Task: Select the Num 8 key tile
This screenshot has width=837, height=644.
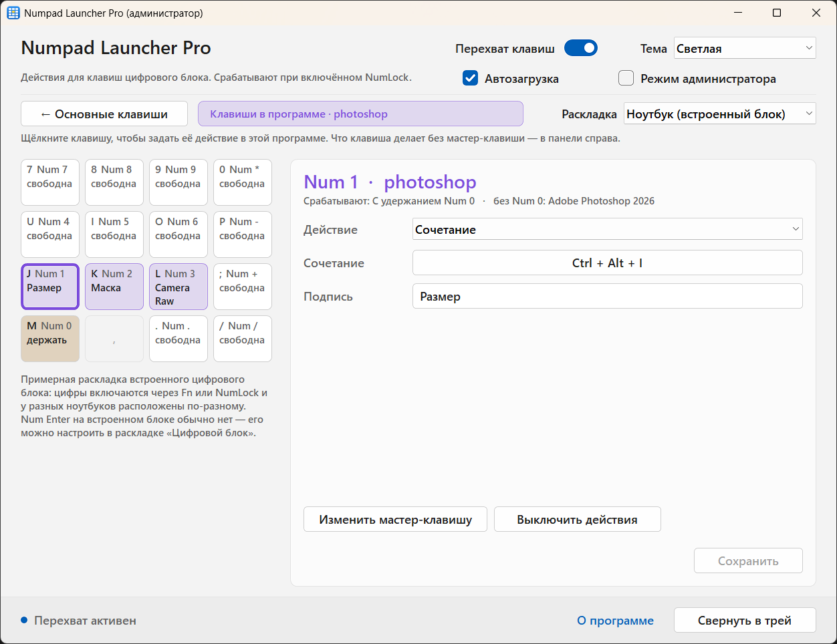Action: click(x=114, y=182)
